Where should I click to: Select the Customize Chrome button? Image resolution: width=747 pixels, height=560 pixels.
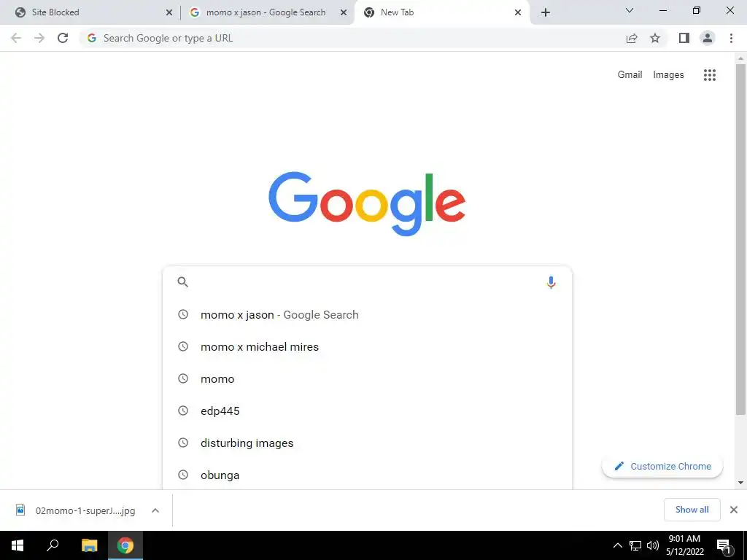[x=662, y=466]
